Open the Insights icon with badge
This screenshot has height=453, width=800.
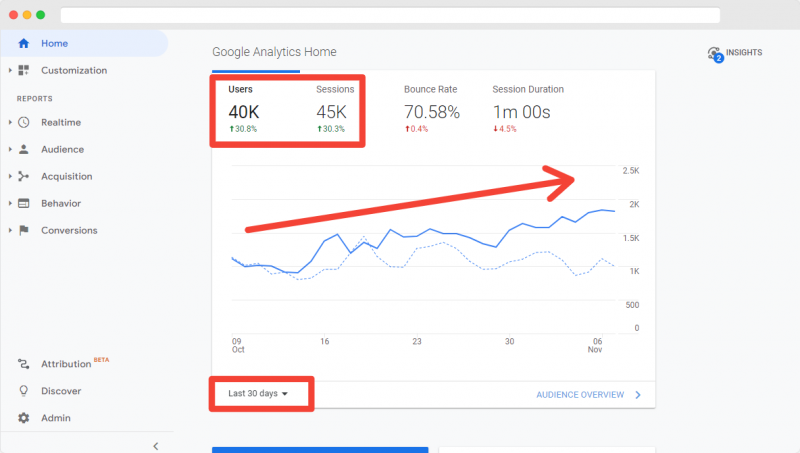(x=715, y=54)
